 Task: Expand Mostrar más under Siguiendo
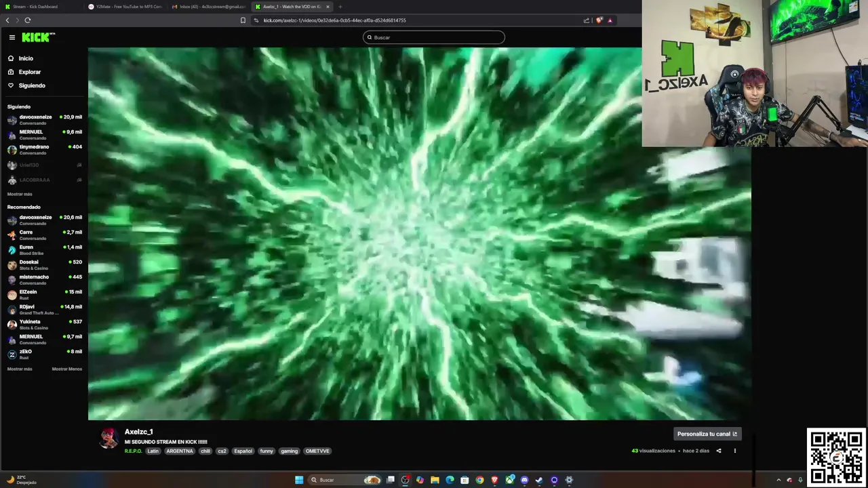[20, 194]
